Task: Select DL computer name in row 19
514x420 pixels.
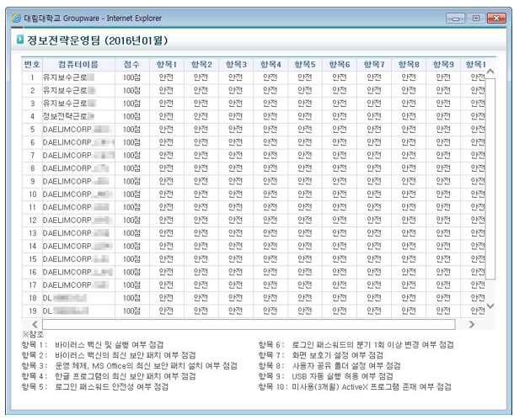Action: click(66, 311)
